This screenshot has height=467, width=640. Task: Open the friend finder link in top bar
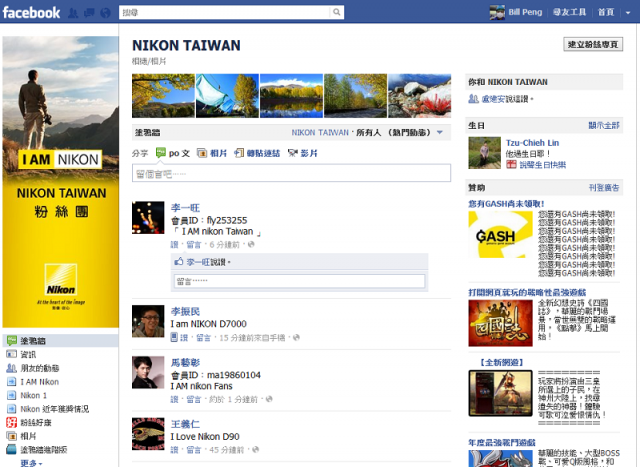point(569,12)
